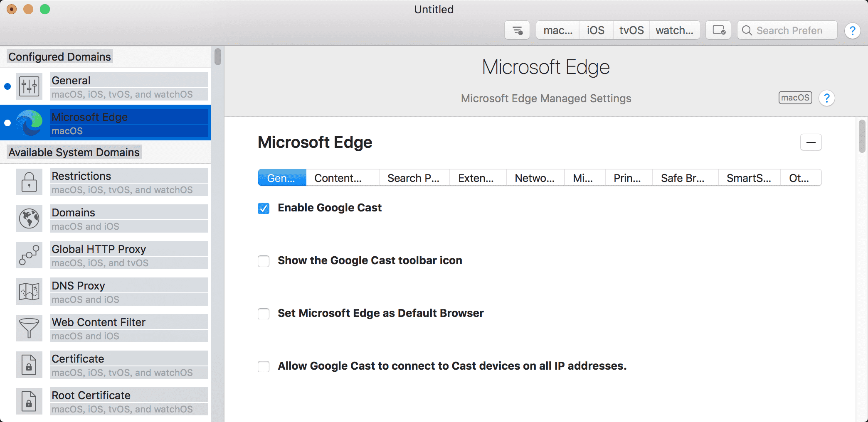Viewport: 868px width, 422px height.
Task: Uncheck Enable Google Cast checkbox
Action: click(x=264, y=208)
